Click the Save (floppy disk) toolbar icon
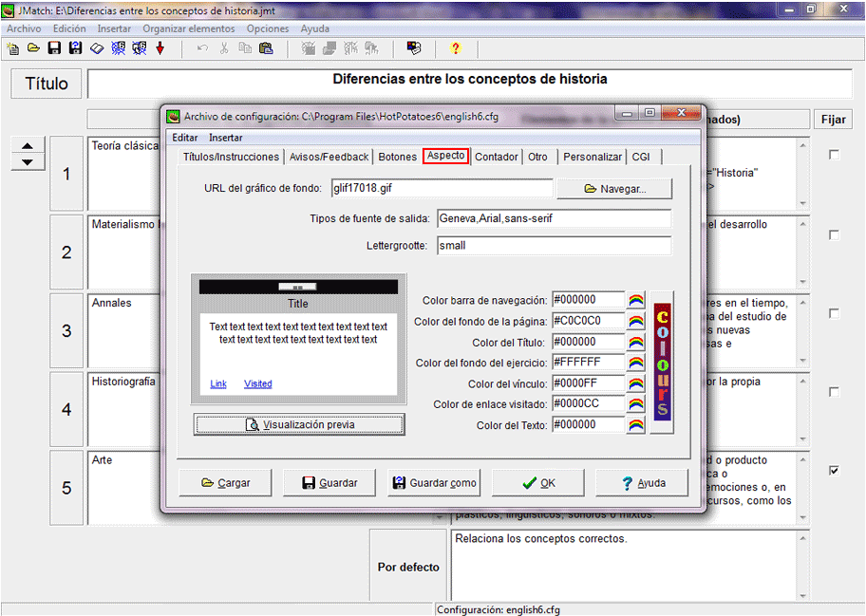The height and width of the screenshot is (616, 866). coord(54,48)
